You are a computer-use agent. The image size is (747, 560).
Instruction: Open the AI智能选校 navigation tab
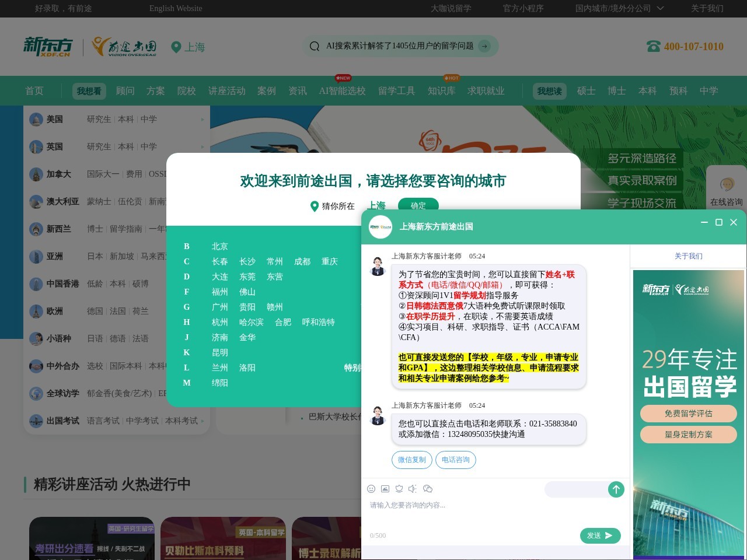pyautogui.click(x=343, y=91)
